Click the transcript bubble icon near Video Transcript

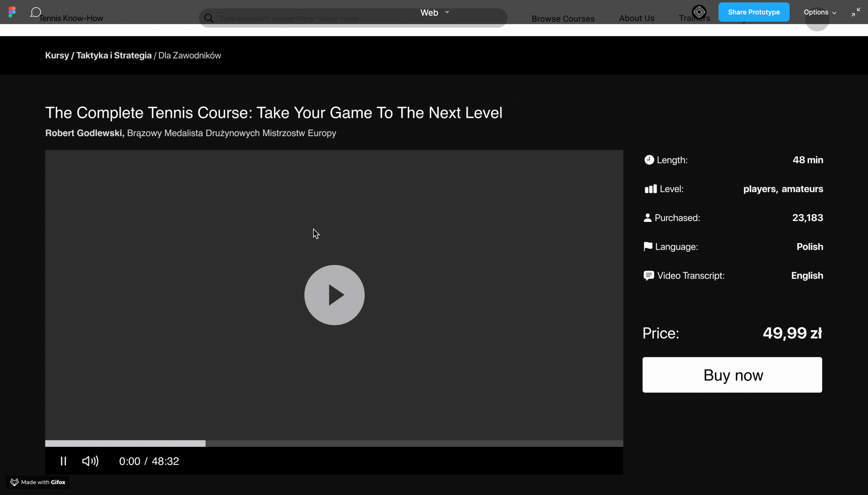pos(649,275)
